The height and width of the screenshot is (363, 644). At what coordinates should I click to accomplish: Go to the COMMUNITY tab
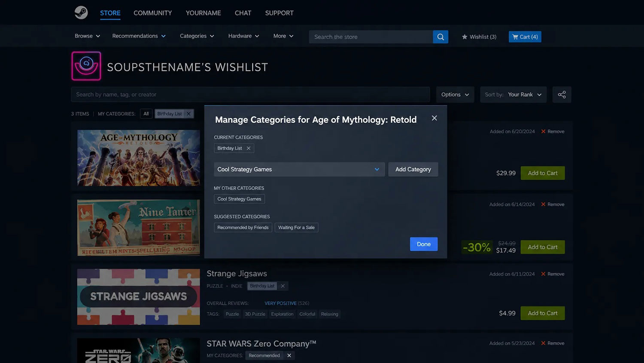(152, 13)
